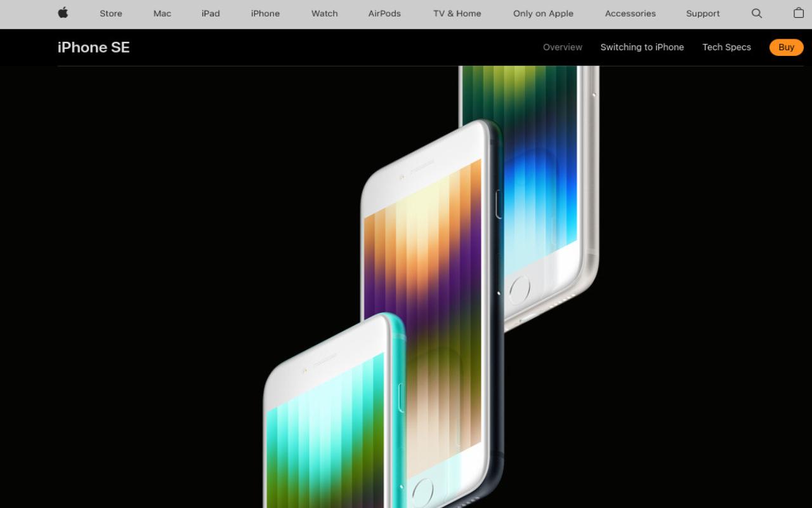This screenshot has width=812, height=508.
Task: Open the AirPods menu
Action: [x=384, y=13]
